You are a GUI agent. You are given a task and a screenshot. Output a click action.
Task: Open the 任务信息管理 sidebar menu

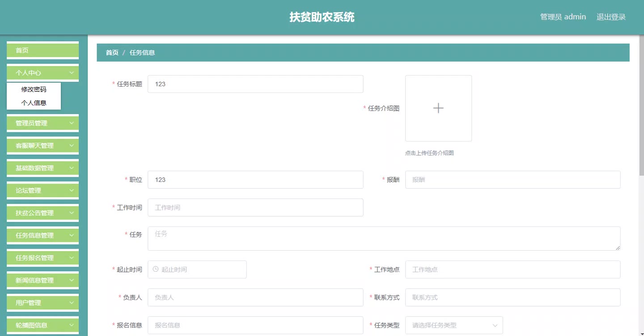point(42,235)
